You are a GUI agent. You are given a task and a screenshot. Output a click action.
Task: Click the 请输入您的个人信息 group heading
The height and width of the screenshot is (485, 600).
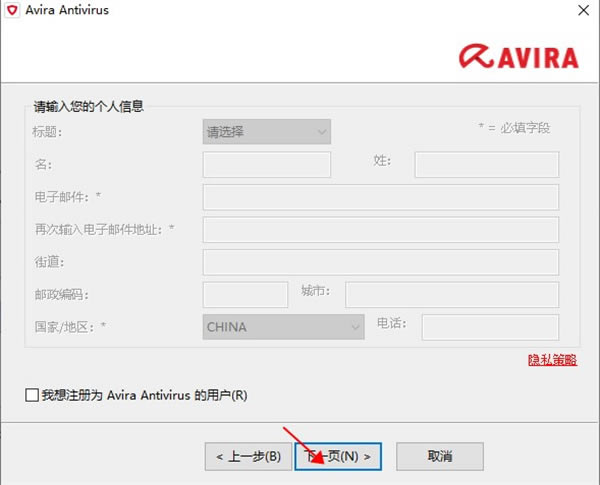[88, 106]
